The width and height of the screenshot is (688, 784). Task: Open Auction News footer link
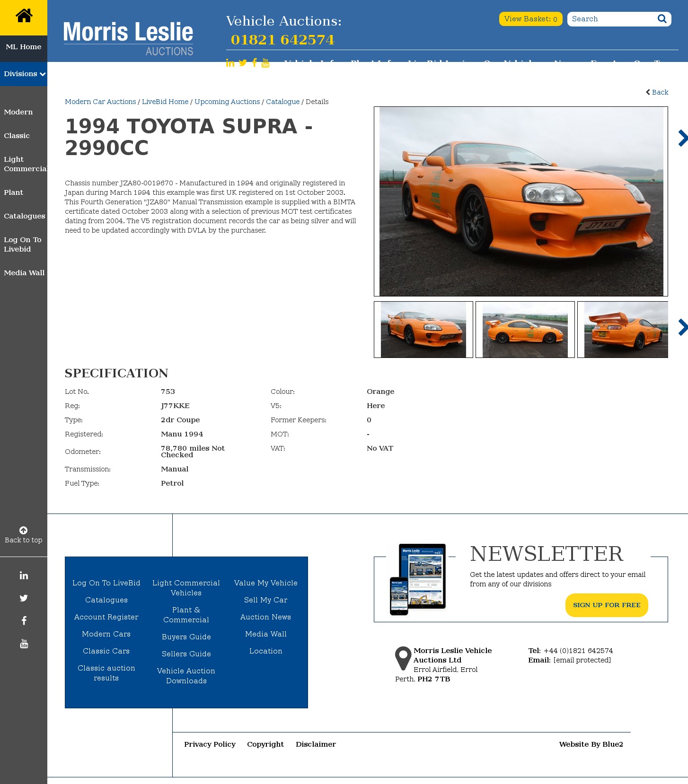pos(266,617)
